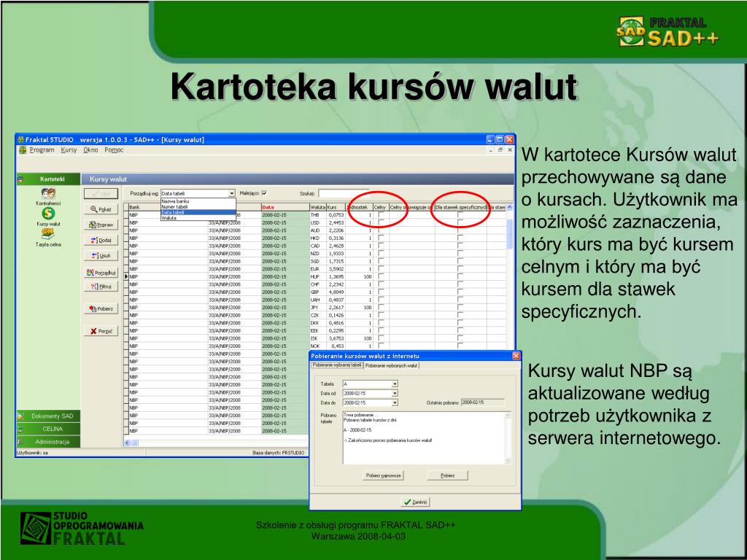This screenshot has height=560, width=747.
Task: Select the HUF row marker arrow
Action: click(x=126, y=276)
